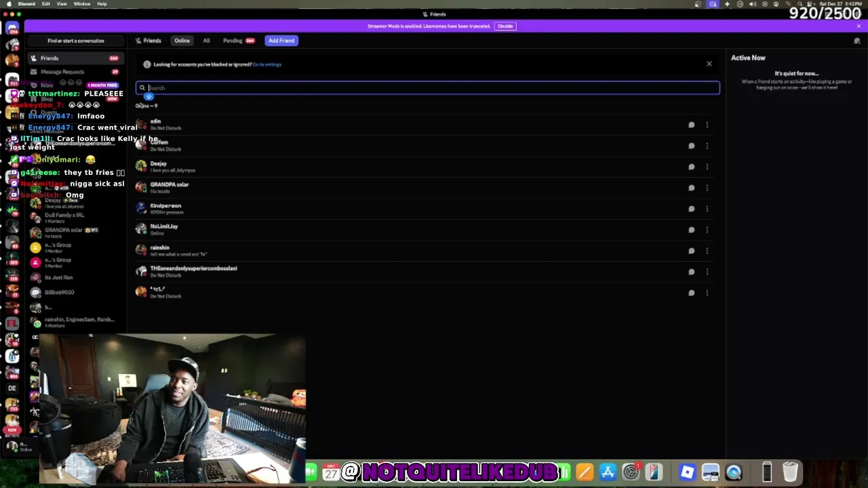The width and height of the screenshot is (868, 488).
Task: Open Roblox from the dock
Action: 687,472
